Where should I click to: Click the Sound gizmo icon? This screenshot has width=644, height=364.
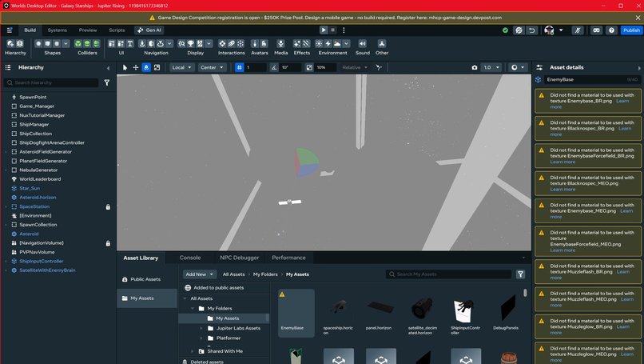coord(362,43)
